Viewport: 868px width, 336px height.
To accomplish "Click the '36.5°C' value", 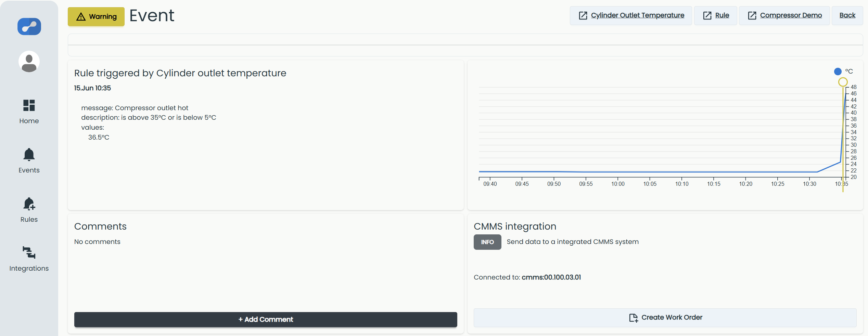I will 99,138.
